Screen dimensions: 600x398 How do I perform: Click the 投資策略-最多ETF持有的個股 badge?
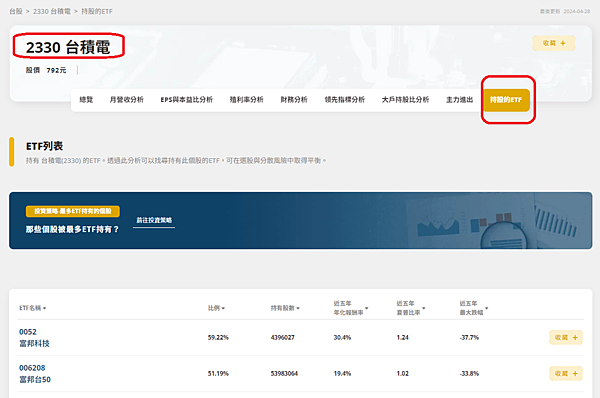pos(73,211)
